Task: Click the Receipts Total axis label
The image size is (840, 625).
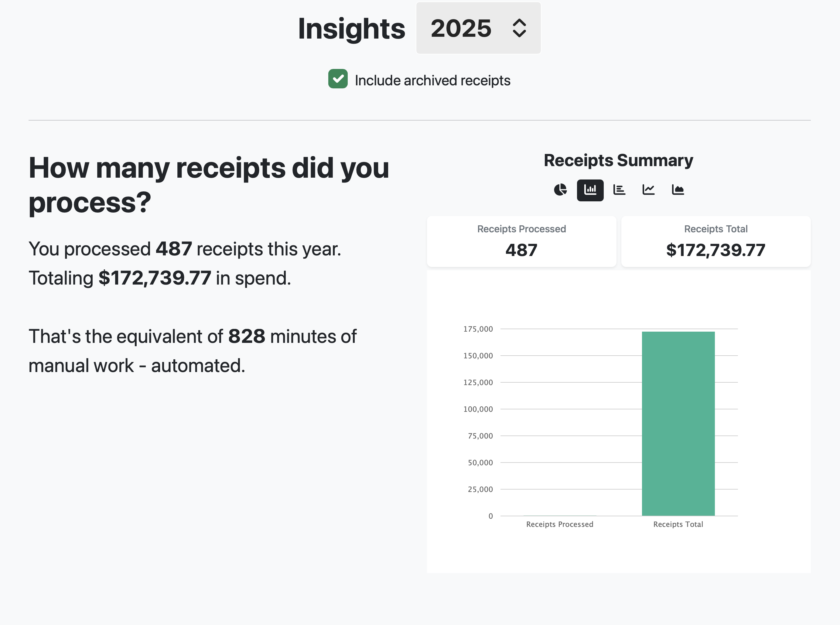Action: pos(678,524)
